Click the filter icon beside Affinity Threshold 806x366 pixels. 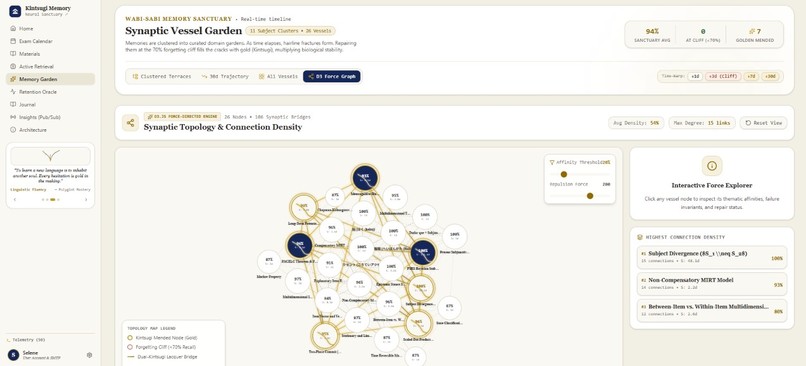(552, 162)
